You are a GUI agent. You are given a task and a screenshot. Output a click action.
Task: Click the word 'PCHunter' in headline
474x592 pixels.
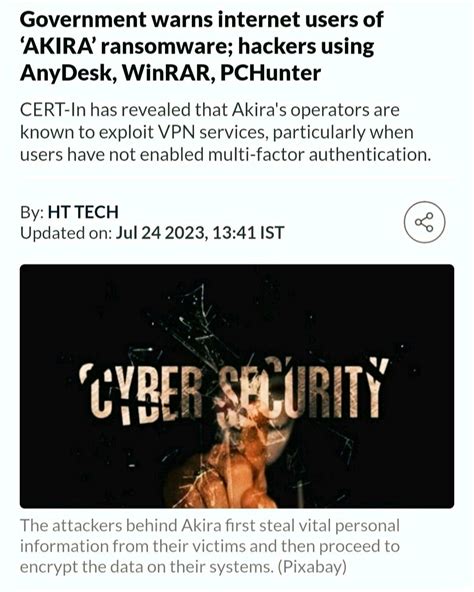click(270, 72)
